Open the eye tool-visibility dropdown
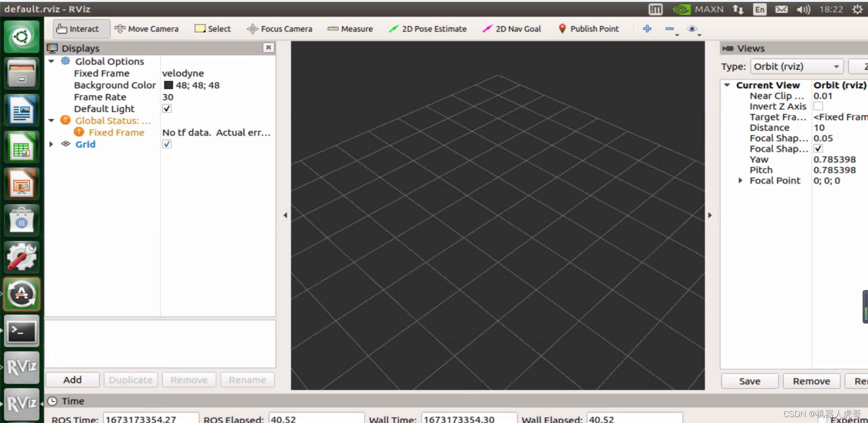This screenshot has height=423, width=868. 693,29
